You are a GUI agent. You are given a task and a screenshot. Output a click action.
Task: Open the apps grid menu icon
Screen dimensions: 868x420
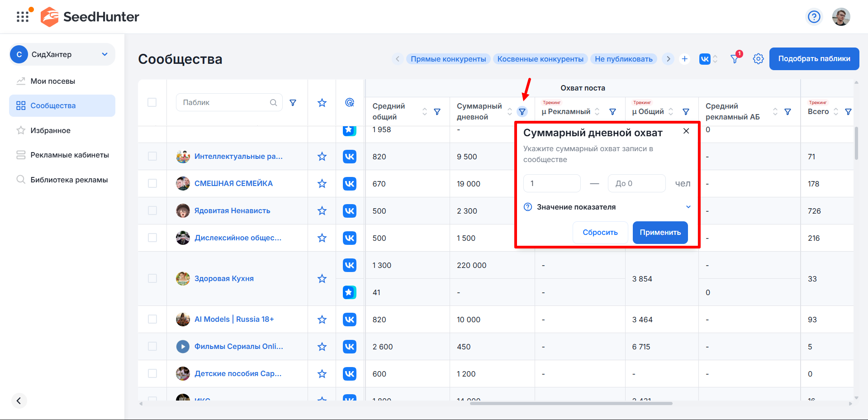[23, 17]
